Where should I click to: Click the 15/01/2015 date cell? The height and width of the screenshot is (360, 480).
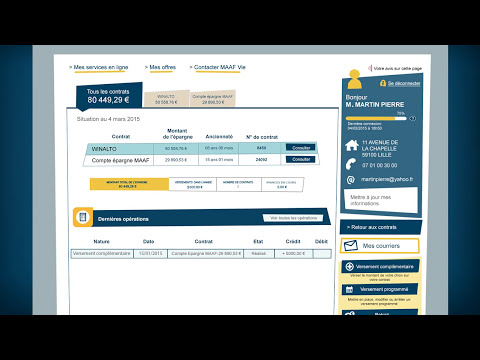click(x=150, y=254)
